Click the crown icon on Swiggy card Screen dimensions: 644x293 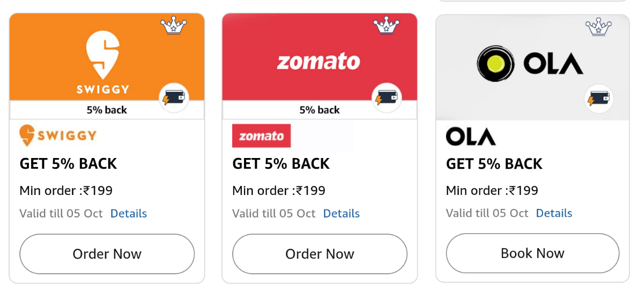174,26
